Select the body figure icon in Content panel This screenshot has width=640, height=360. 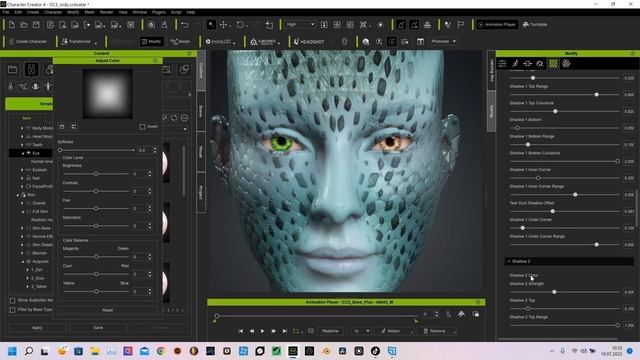(x=31, y=70)
